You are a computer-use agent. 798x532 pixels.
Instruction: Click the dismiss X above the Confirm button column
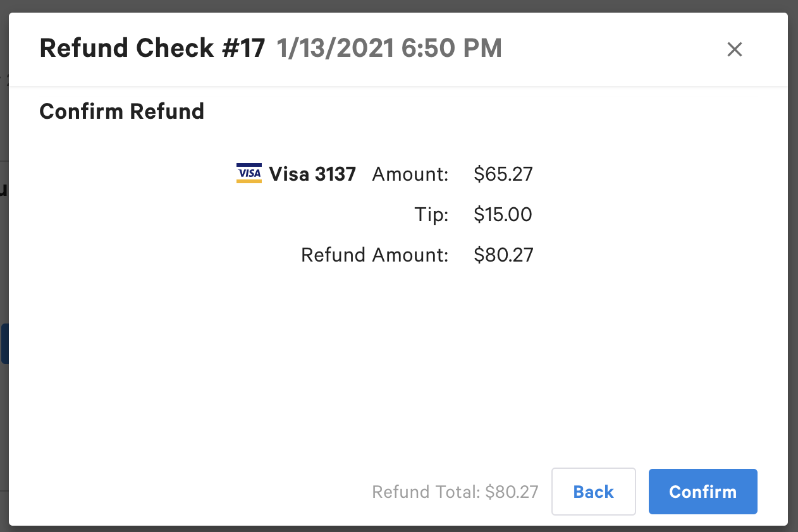[734, 49]
